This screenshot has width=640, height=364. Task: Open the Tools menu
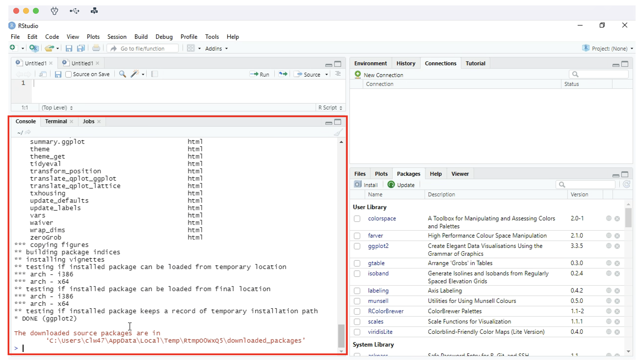pyautogui.click(x=212, y=37)
